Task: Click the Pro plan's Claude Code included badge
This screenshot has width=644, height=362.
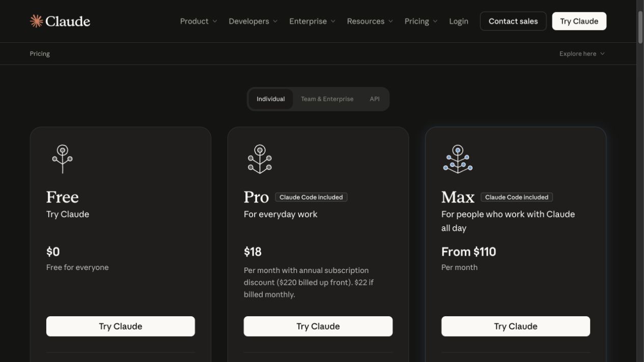Action: pyautogui.click(x=311, y=197)
